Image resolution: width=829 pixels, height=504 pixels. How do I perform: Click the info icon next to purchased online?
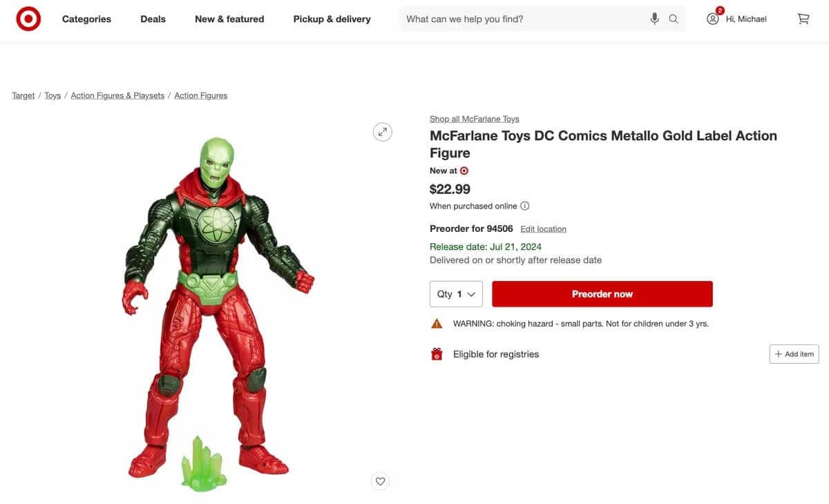tap(525, 205)
